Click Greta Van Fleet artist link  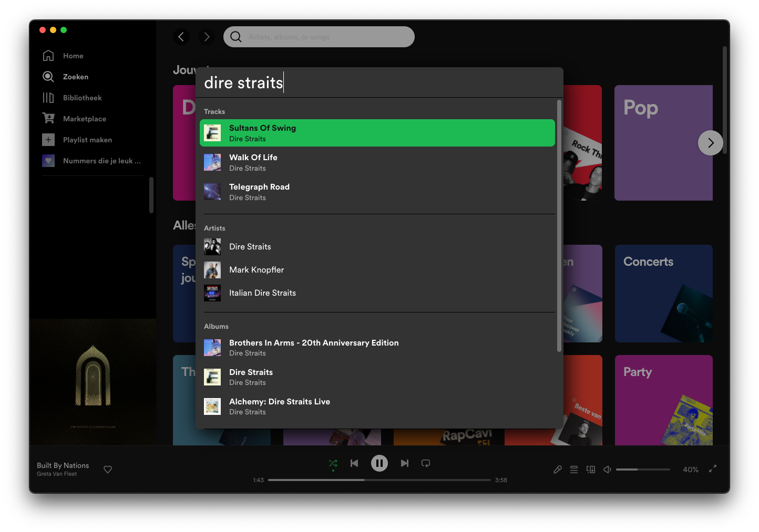pyautogui.click(x=57, y=474)
